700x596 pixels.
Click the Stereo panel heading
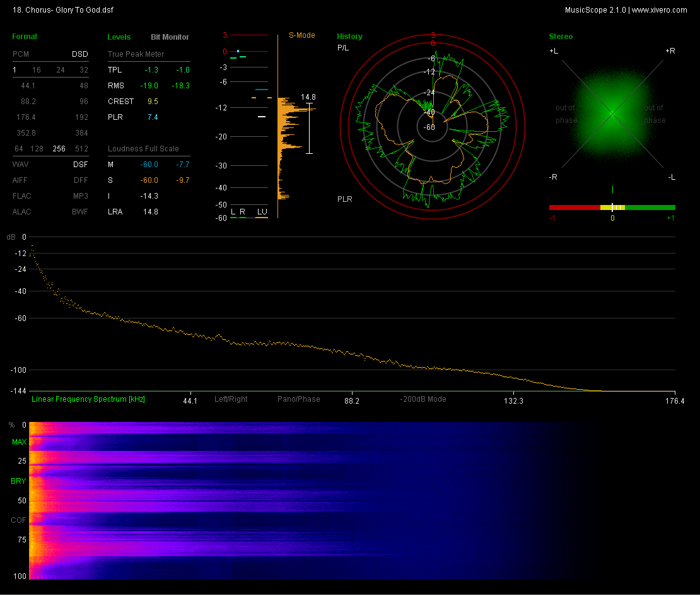pos(561,37)
